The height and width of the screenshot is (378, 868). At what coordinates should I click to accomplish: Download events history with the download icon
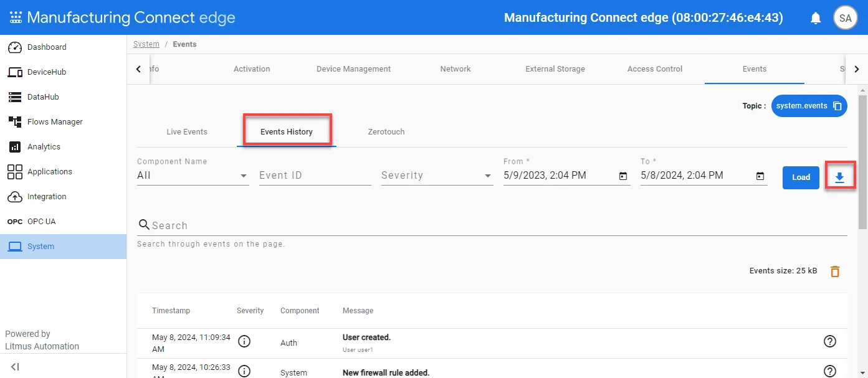(839, 177)
